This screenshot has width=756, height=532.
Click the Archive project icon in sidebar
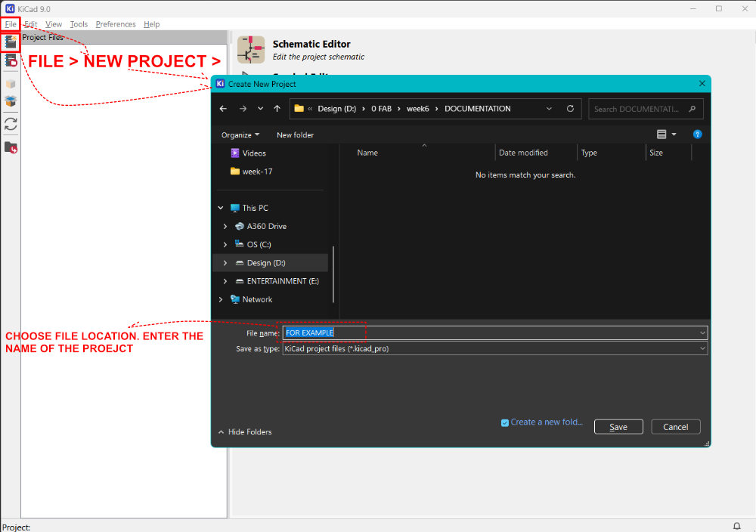(x=11, y=85)
